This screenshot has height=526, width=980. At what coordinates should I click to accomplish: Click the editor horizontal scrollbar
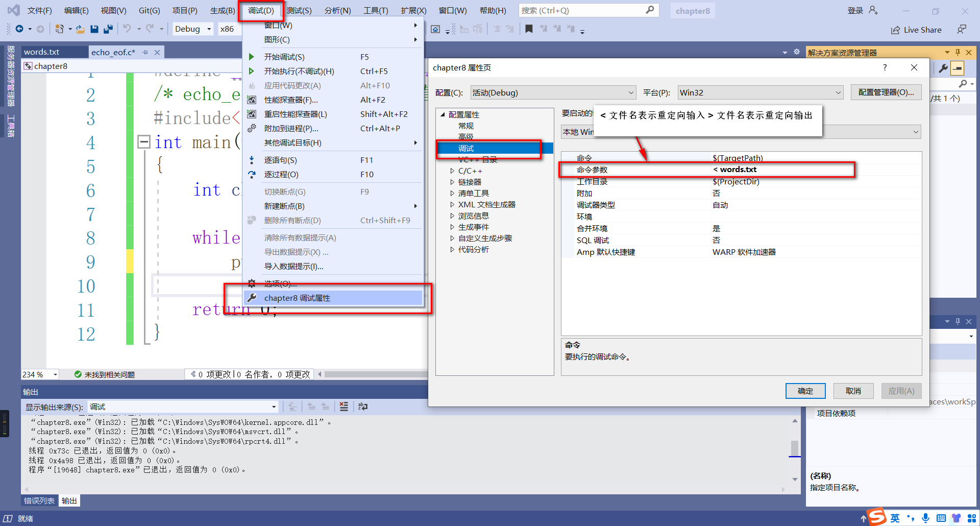(375, 374)
